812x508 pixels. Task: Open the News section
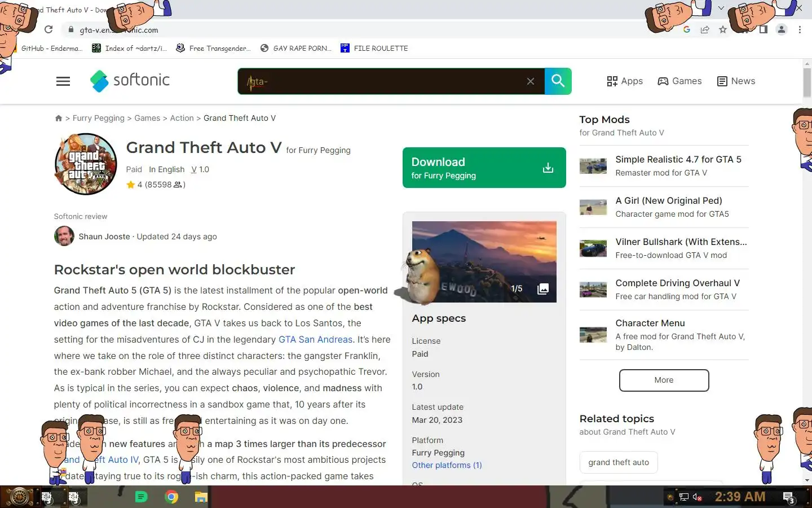click(x=736, y=81)
